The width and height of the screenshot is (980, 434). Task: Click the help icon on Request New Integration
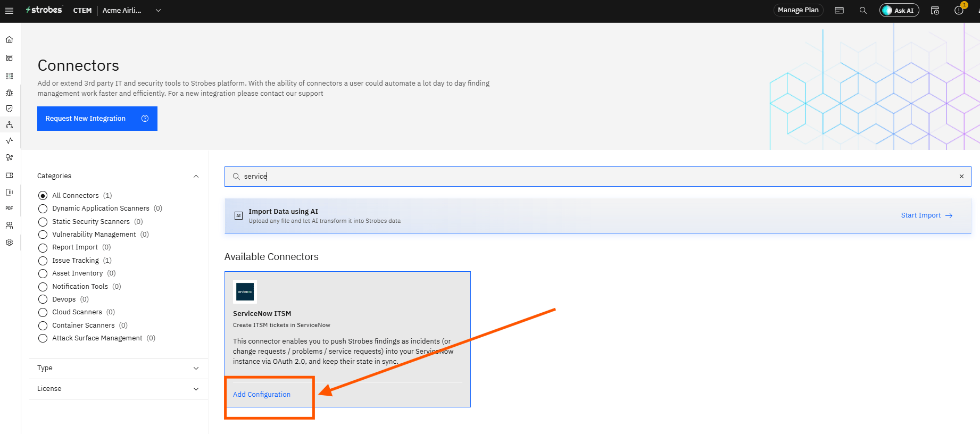(145, 119)
